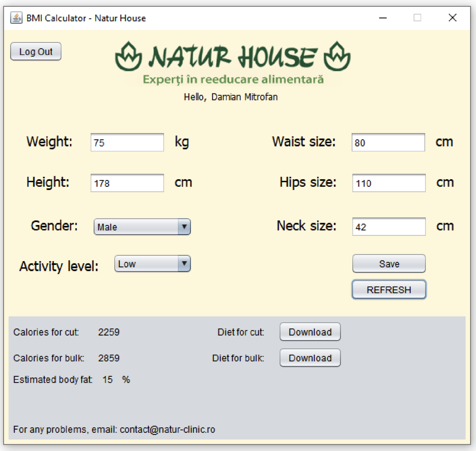Click the Estimated body fat value 15
The image size is (476, 451).
(108, 380)
